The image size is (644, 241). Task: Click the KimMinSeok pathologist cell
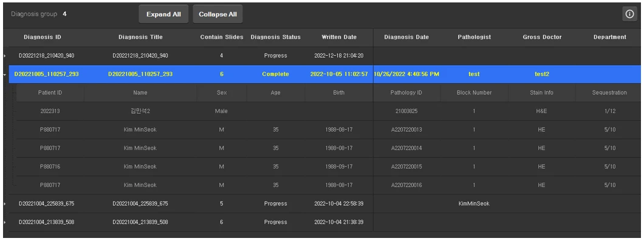[474, 203]
